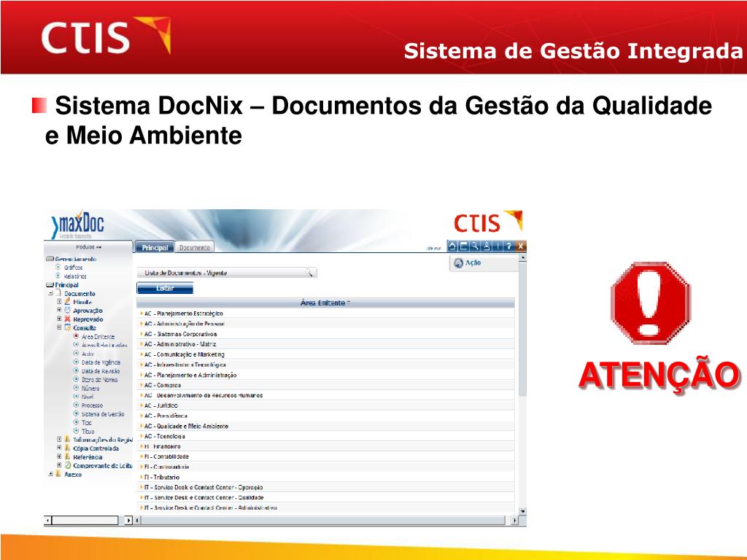This screenshot has height=560, width=747.
Task: Click the Consulta folder icon
Action: [x=68, y=327]
